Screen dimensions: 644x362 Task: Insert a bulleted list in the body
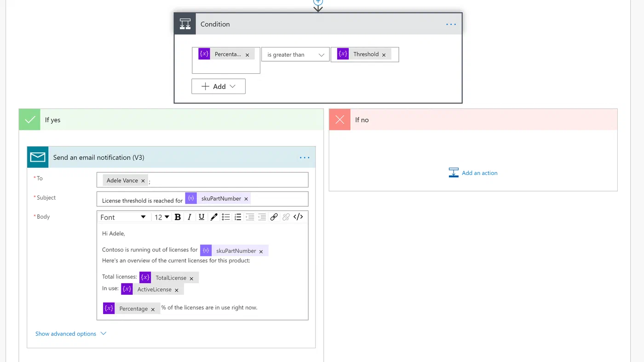(226, 217)
